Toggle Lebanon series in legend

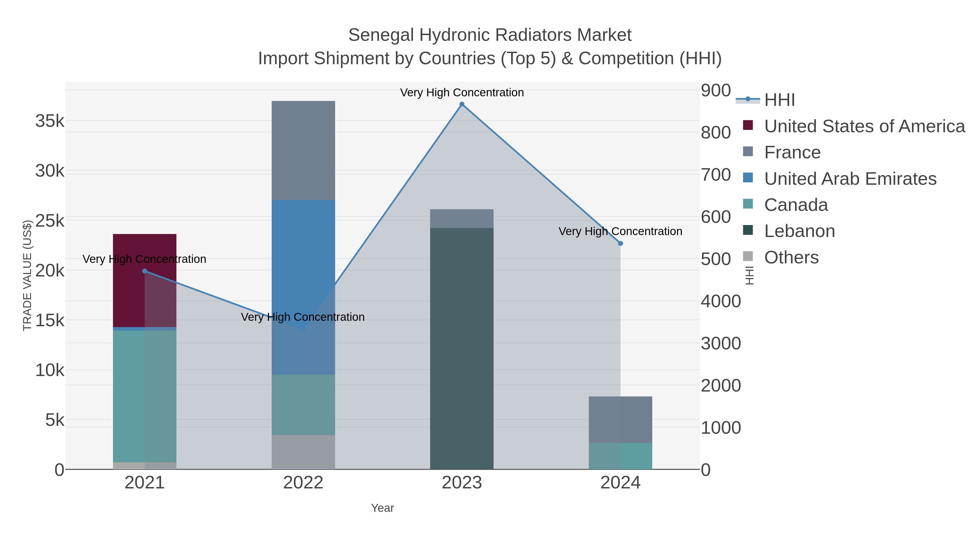[x=789, y=231]
